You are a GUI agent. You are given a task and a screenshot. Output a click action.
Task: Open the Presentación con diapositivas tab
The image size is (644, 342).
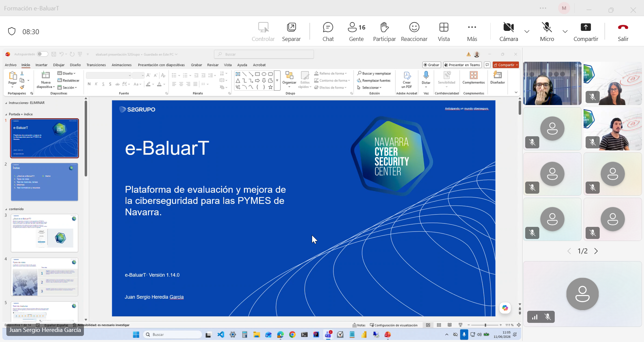161,65
